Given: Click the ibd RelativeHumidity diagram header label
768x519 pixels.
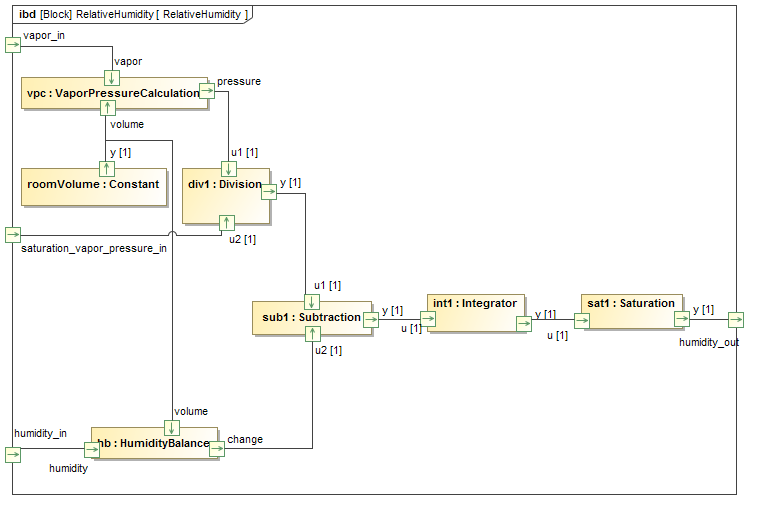Looking at the screenshot, I should coord(133,14).
